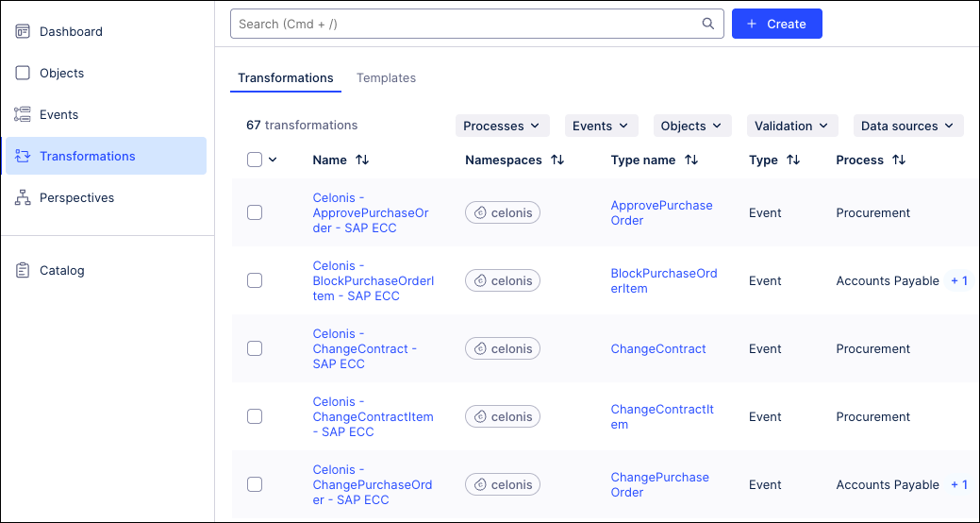
Task: Click the celonis namespace tag for ChangeContractItem
Action: click(x=503, y=416)
